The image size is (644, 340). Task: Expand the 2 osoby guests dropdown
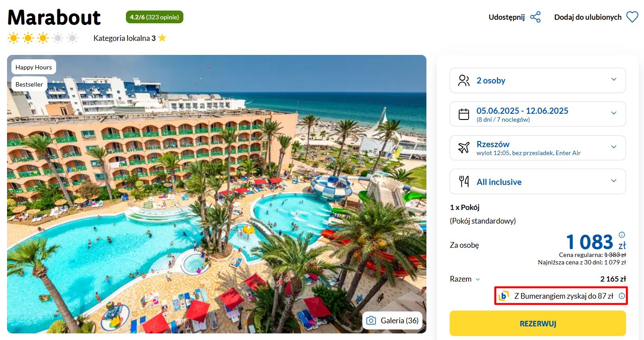coord(538,80)
